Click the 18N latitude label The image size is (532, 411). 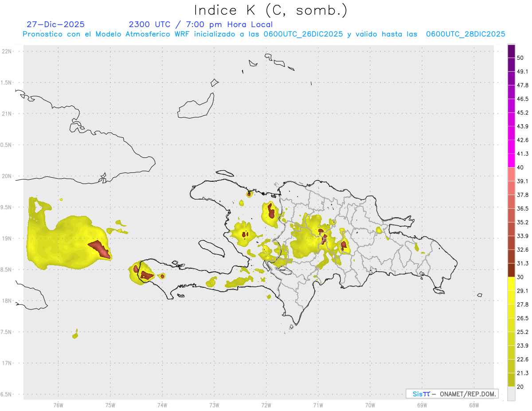[7, 301]
